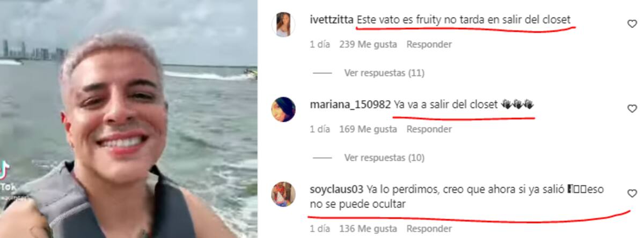
Task: Click the video of smiling man on boat
Action: tap(129, 119)
